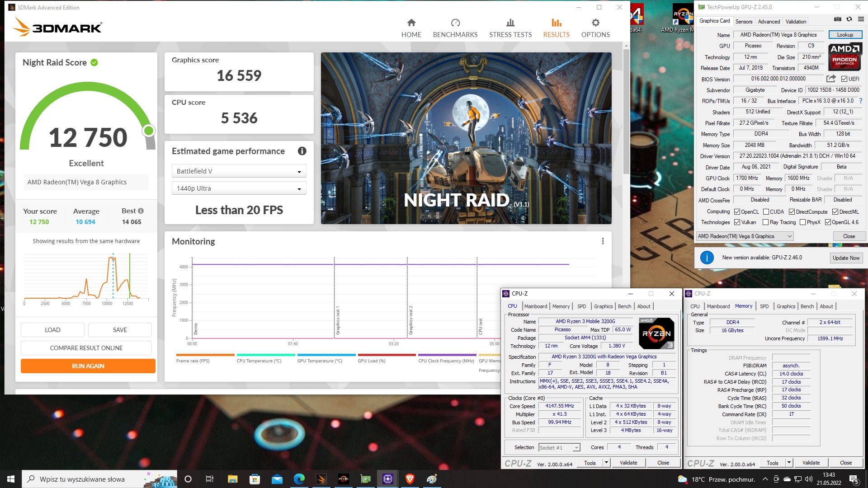Click the Lookup button in GPU-Z
The height and width of the screenshot is (488, 868).
[845, 35]
